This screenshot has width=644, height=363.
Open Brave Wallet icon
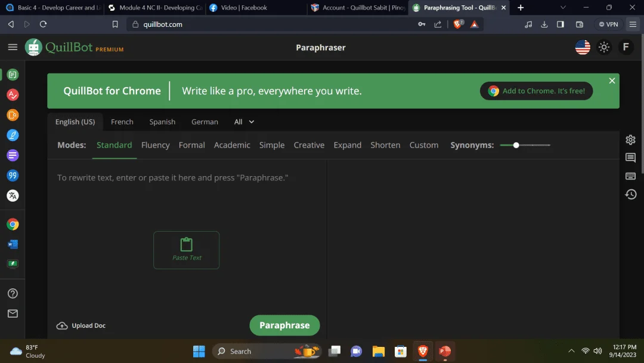coord(580,24)
